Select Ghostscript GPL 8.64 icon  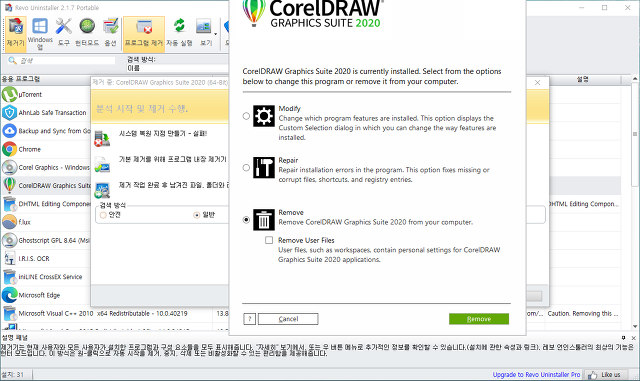coord(9,240)
